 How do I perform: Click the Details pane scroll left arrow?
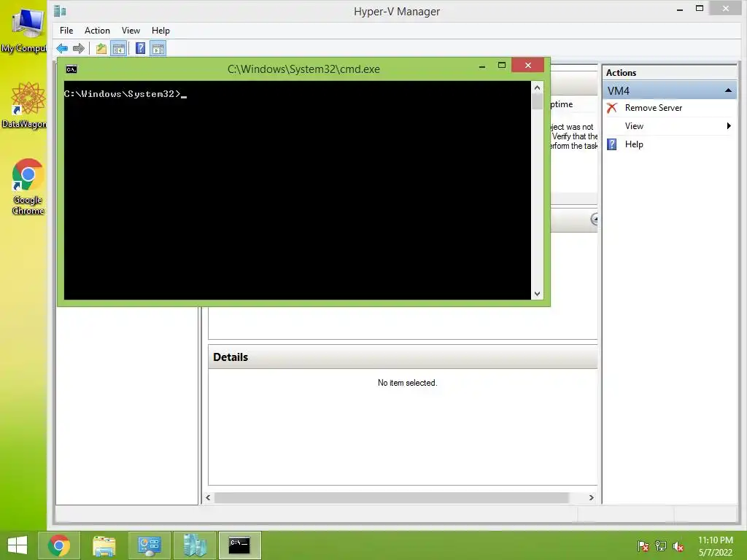click(x=208, y=497)
